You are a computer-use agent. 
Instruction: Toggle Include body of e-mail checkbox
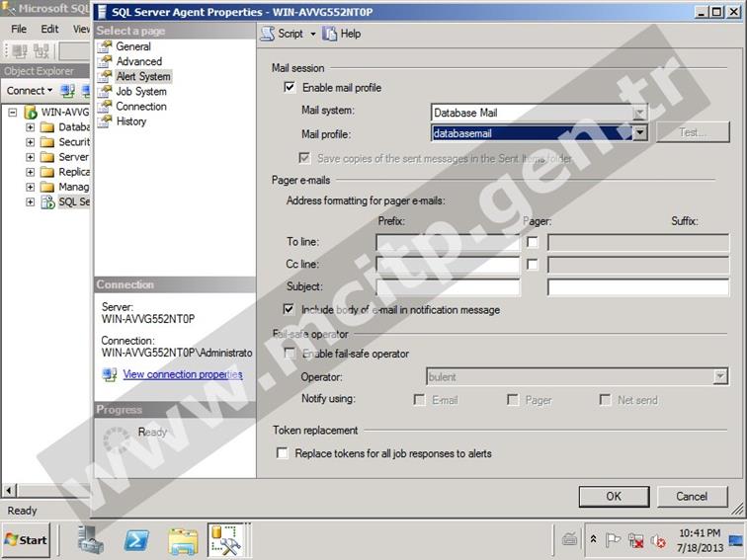point(289,309)
